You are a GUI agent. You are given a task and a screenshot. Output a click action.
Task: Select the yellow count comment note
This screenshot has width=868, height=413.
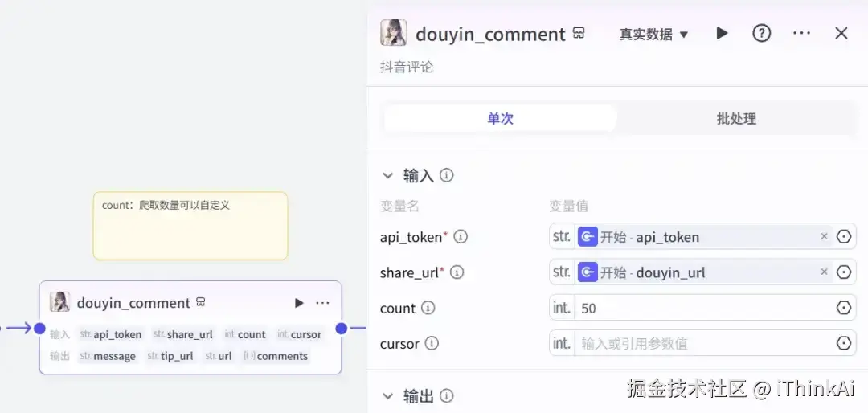[x=190, y=226]
